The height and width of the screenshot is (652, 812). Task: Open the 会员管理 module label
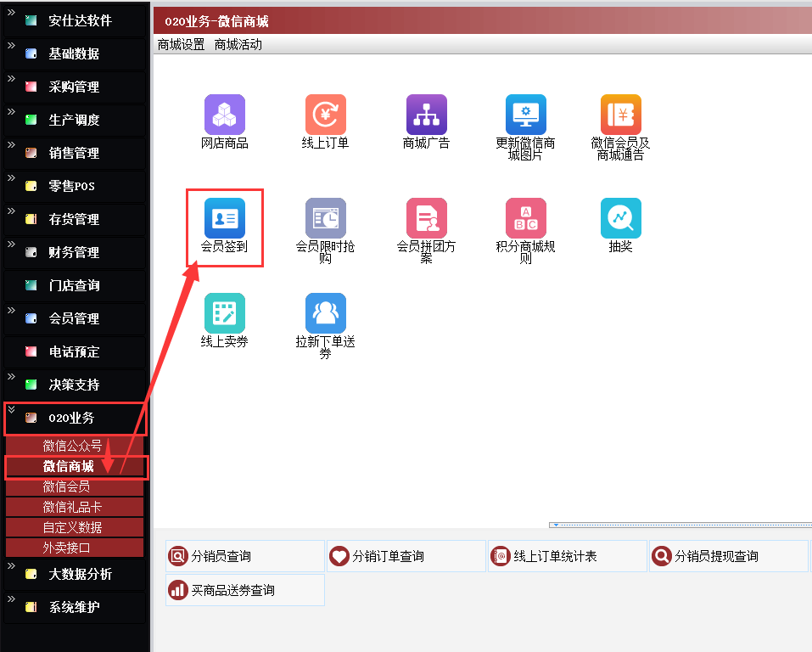pyautogui.click(x=74, y=318)
